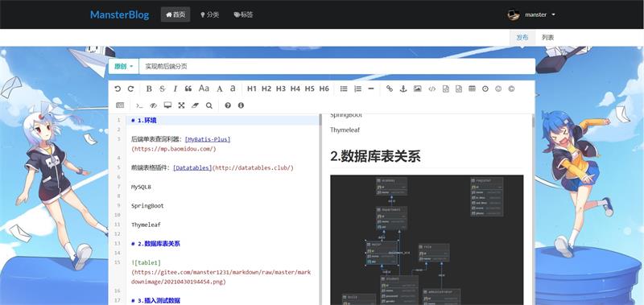Place cursor on the 'MySQL8' line

141,187
